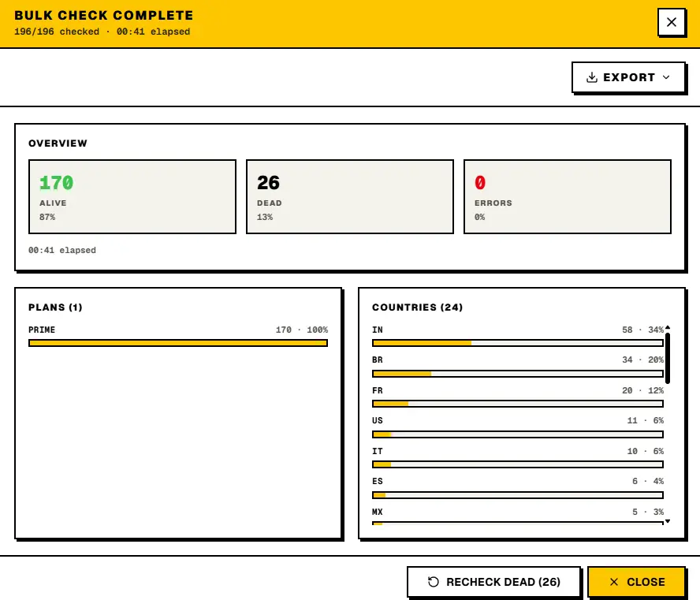
Task: Click the BR country progress bar
Action: [x=518, y=373]
